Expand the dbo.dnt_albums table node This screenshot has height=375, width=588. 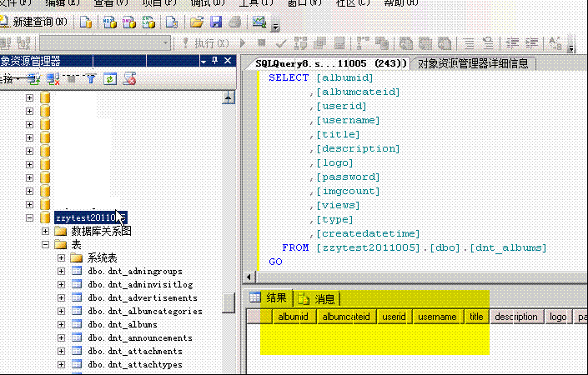[x=61, y=324]
